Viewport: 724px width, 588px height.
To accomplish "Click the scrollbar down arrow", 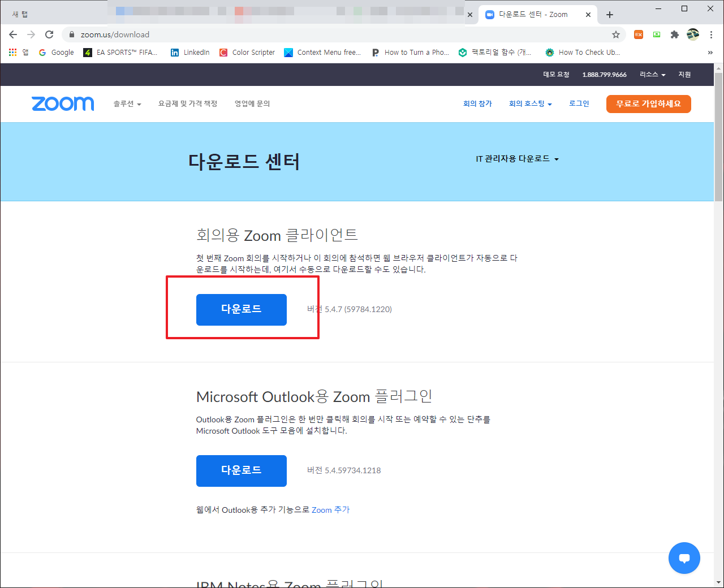I will coord(719,582).
